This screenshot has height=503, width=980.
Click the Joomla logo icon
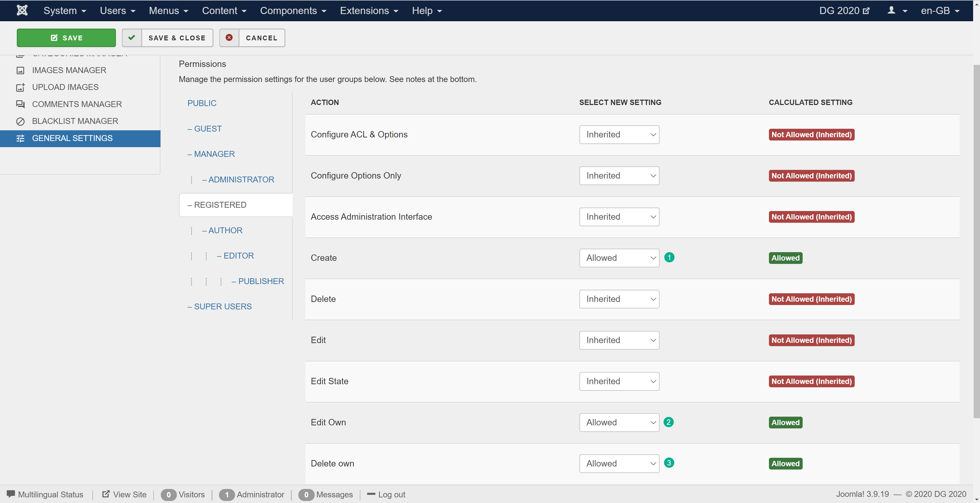coord(22,10)
